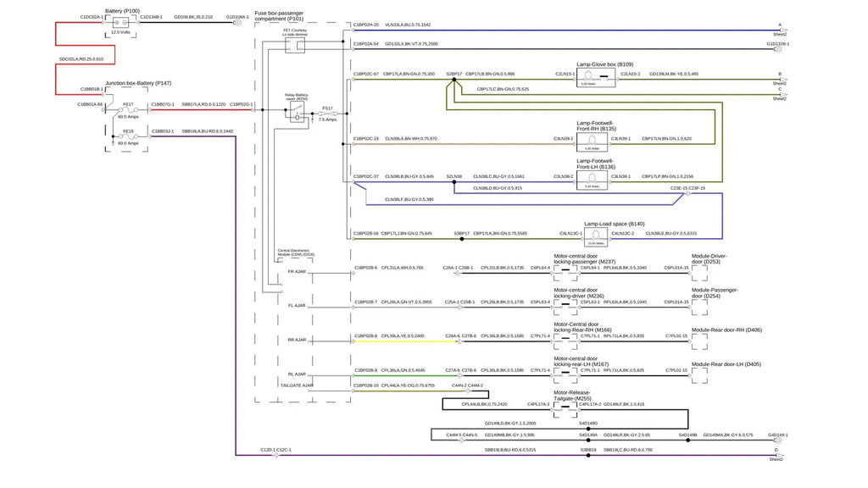Image resolution: width=868 pixels, height=488 pixels.
Task: Click the 'CPL31LA,WH,0.5,765' wire label
Action: (402, 268)
